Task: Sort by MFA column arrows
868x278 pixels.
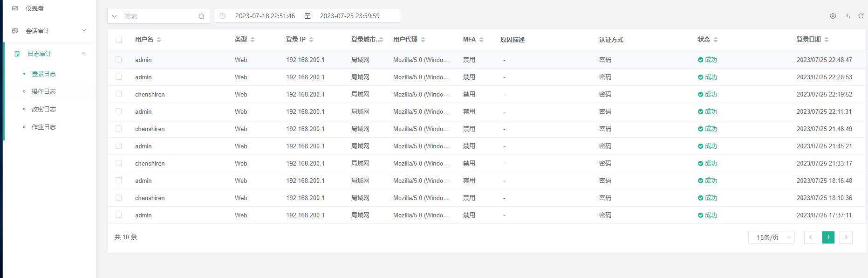Action: click(x=481, y=40)
